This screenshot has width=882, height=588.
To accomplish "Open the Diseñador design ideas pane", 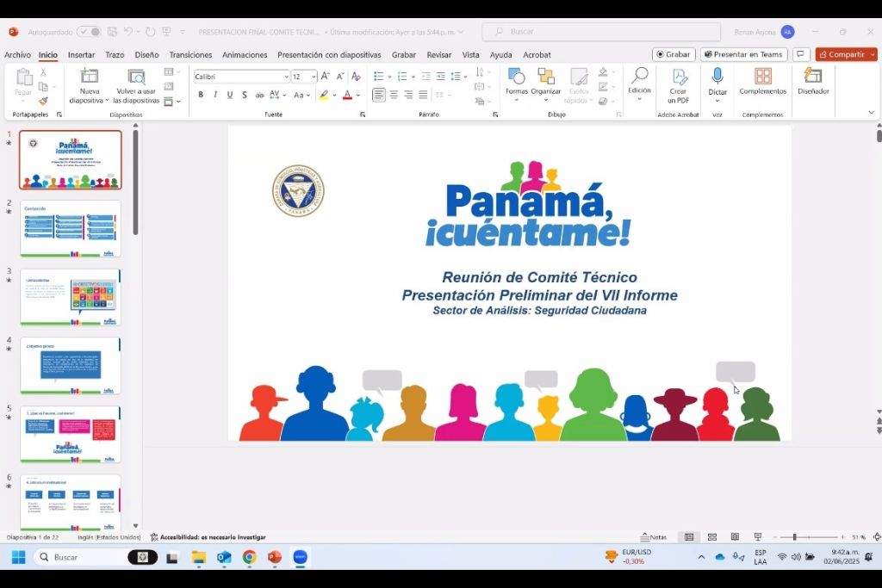I will (x=813, y=82).
